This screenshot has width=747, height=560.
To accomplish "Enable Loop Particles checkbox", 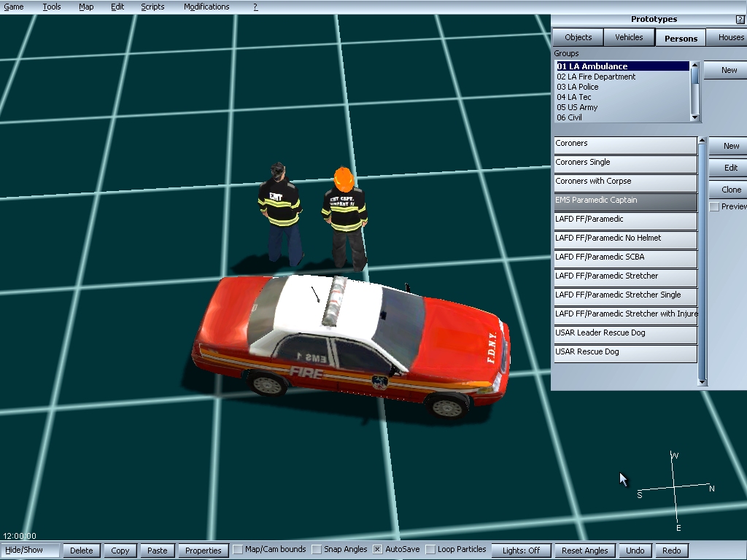I will [430, 550].
